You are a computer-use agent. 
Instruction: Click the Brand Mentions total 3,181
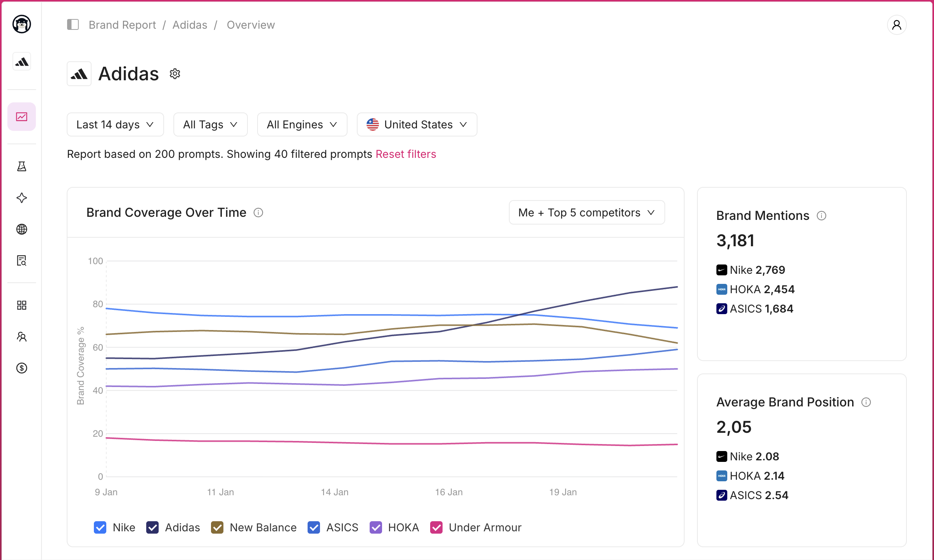(x=735, y=240)
